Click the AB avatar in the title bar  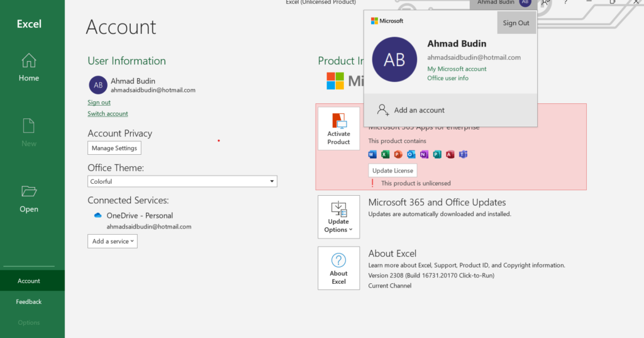[x=525, y=3]
